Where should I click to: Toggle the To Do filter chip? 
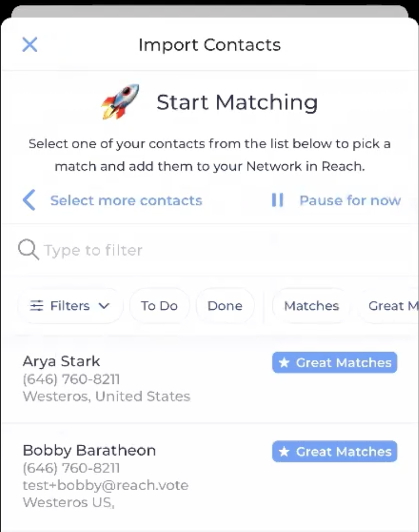159,306
